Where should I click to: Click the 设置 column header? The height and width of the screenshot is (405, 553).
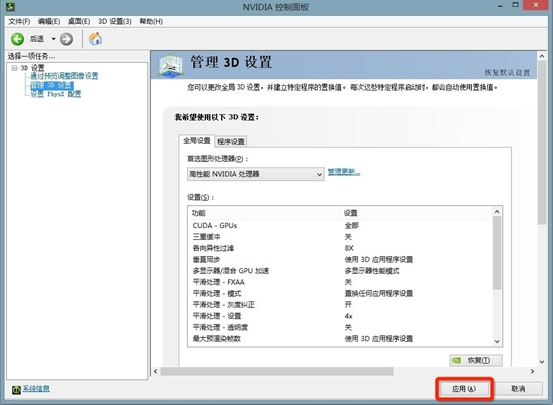click(x=417, y=213)
